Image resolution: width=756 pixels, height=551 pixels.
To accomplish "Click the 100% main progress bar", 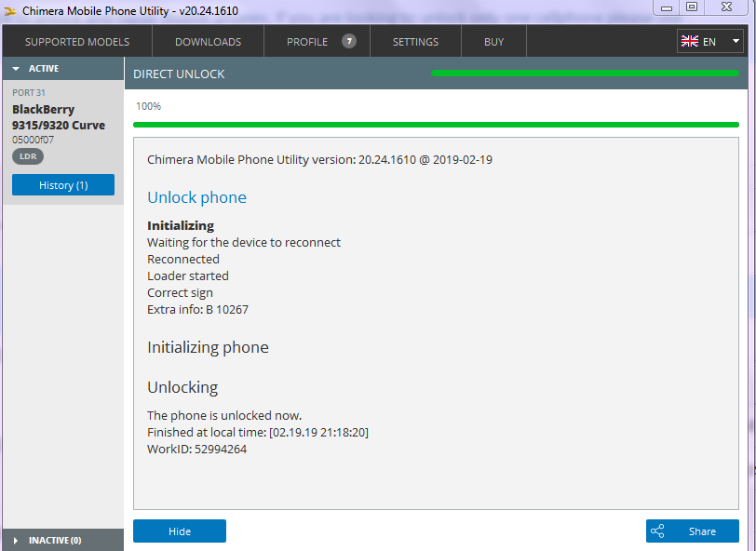I will [436, 125].
